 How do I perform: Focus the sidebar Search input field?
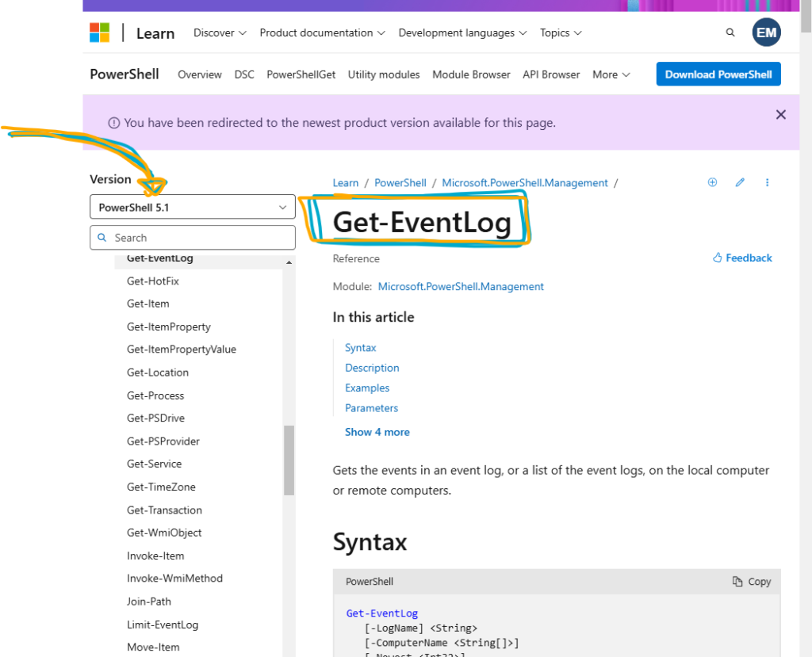[193, 238]
